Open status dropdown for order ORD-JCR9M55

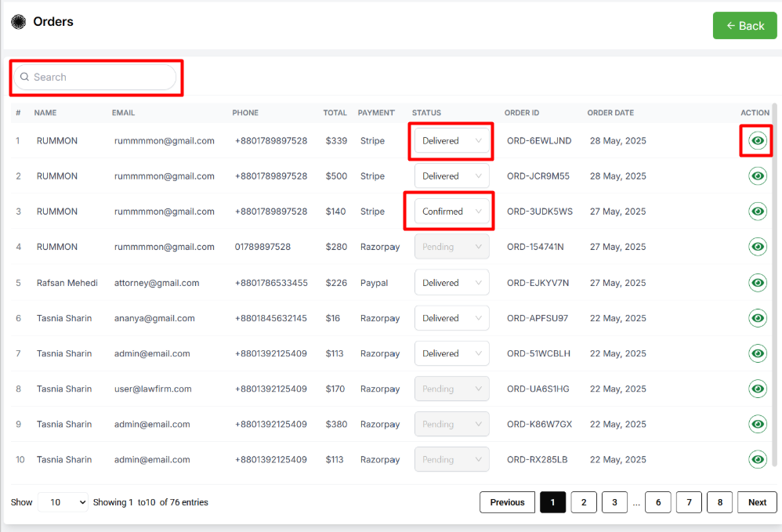(452, 176)
